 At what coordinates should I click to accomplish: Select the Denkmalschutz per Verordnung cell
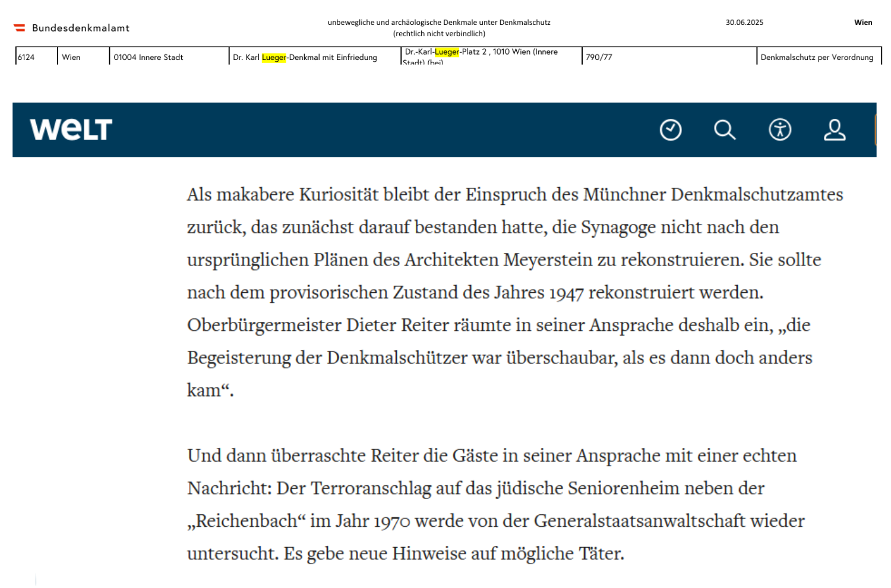[817, 57]
